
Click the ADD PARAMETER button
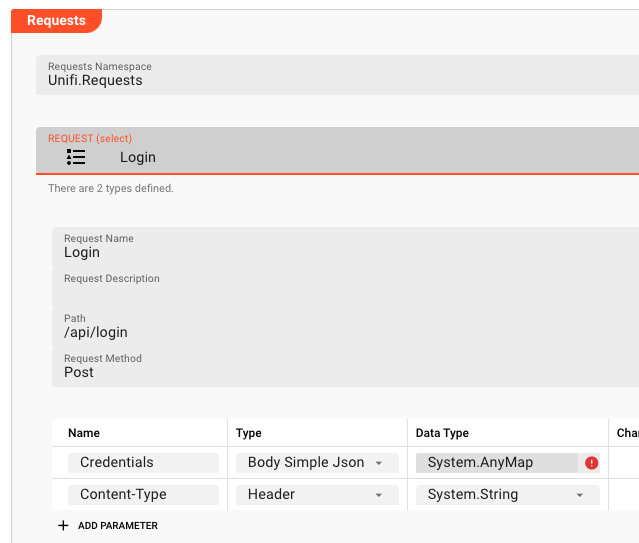click(x=108, y=525)
